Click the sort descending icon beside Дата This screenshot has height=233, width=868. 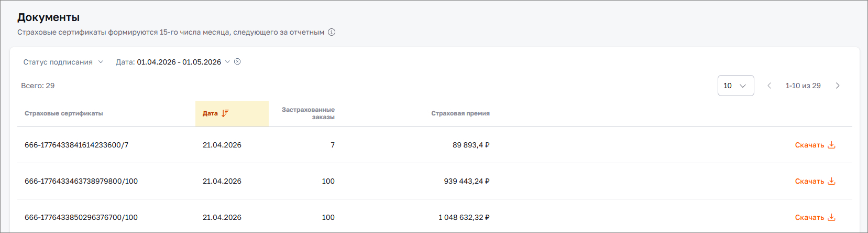tap(225, 113)
